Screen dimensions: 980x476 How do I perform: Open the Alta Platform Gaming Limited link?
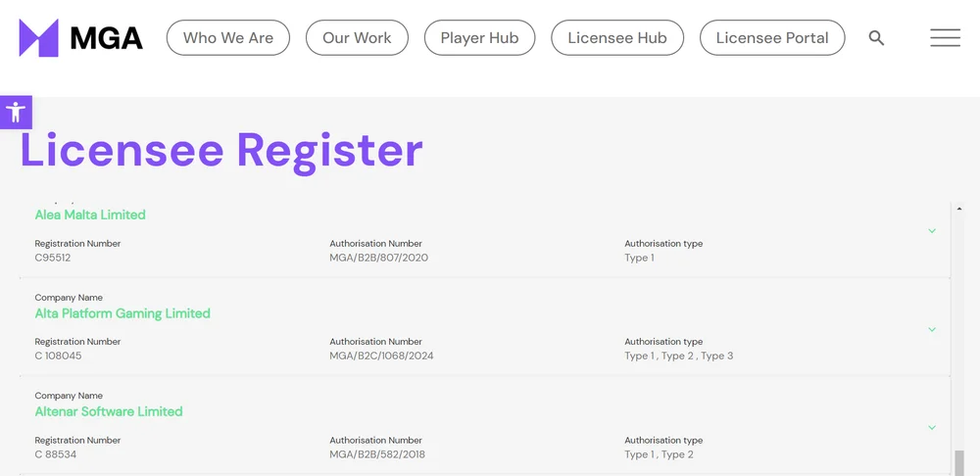click(122, 313)
